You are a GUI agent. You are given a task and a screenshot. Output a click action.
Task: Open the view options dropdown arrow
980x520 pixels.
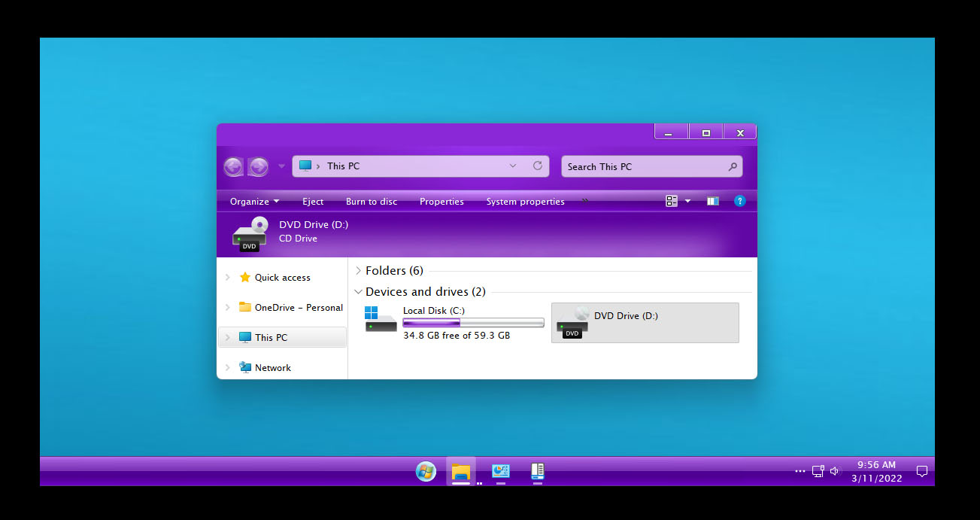[x=688, y=200]
